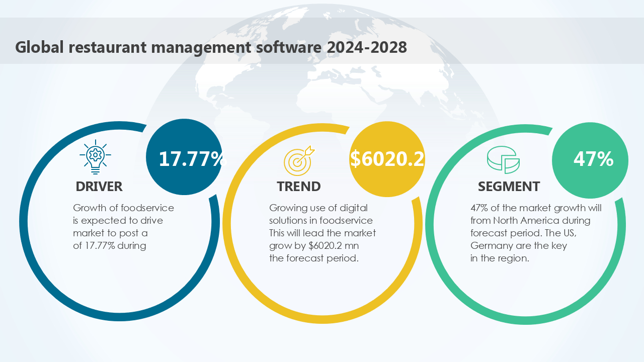Click the Global restaurant management software title
The image size is (644, 362).
pos(211,47)
